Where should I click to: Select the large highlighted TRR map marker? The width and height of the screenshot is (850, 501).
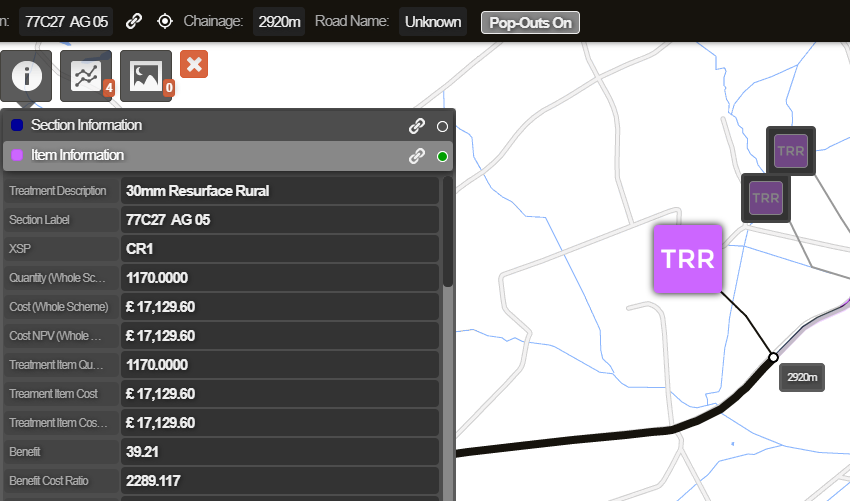tap(688, 259)
